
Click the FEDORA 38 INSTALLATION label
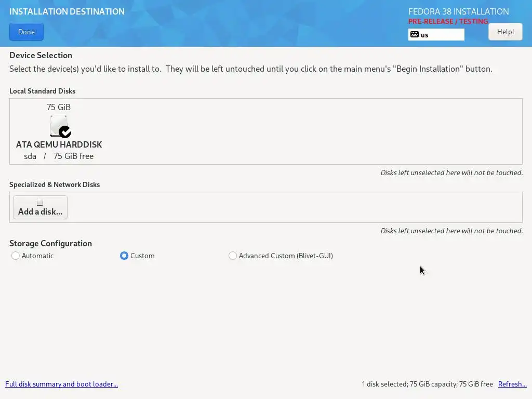click(458, 11)
